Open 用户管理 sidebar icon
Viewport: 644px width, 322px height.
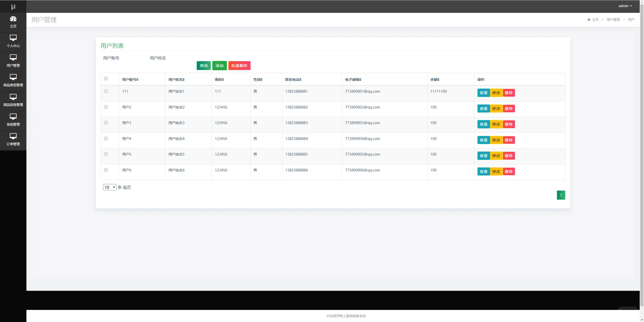13,58
